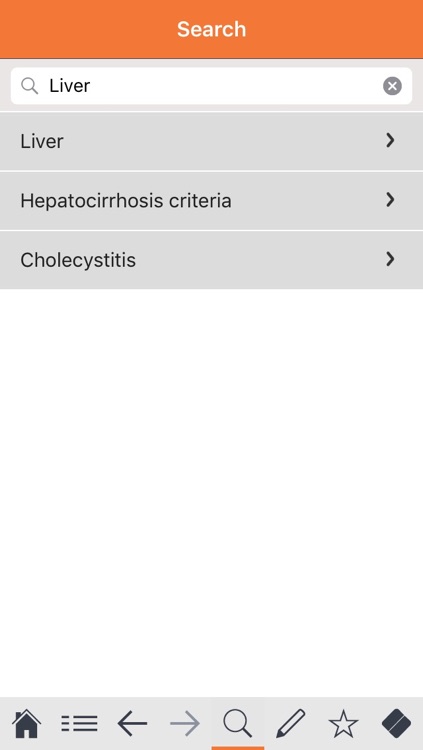
Task: Go back with the left arrow
Action: tap(132, 723)
